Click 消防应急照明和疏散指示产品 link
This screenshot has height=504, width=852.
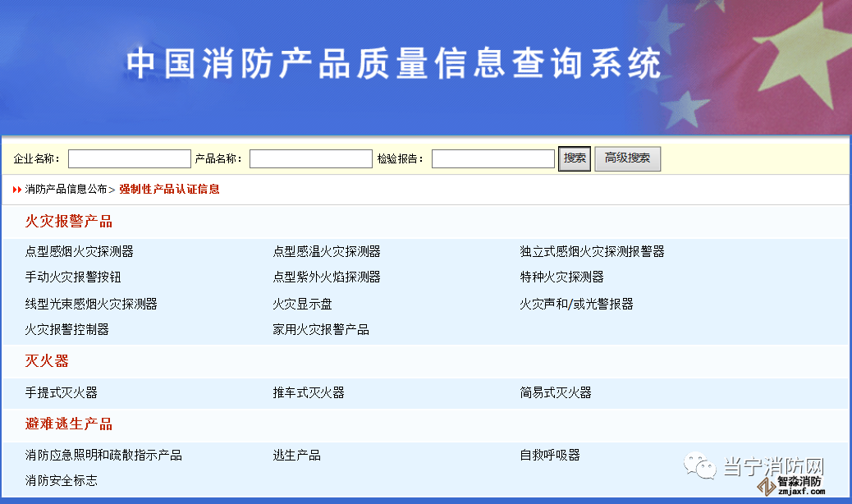point(103,455)
